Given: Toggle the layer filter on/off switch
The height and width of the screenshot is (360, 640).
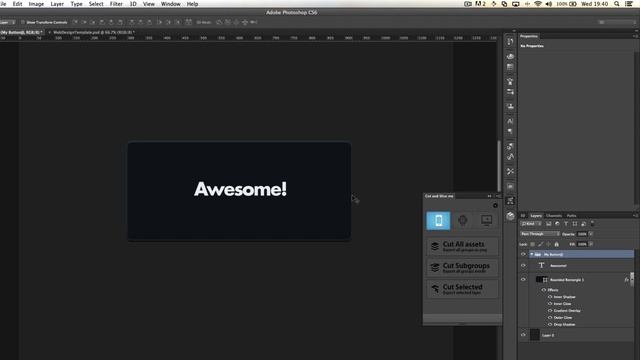Looking at the screenshot, I should coord(592,223).
